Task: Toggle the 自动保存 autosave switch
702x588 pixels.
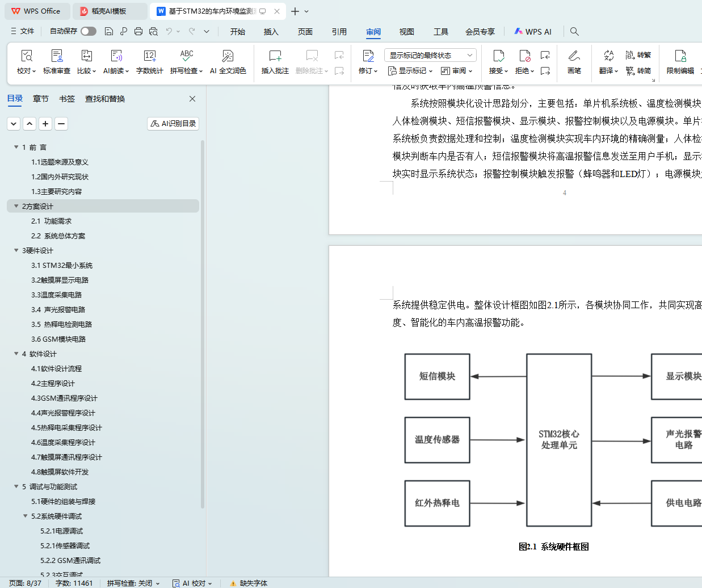Action: [x=88, y=31]
